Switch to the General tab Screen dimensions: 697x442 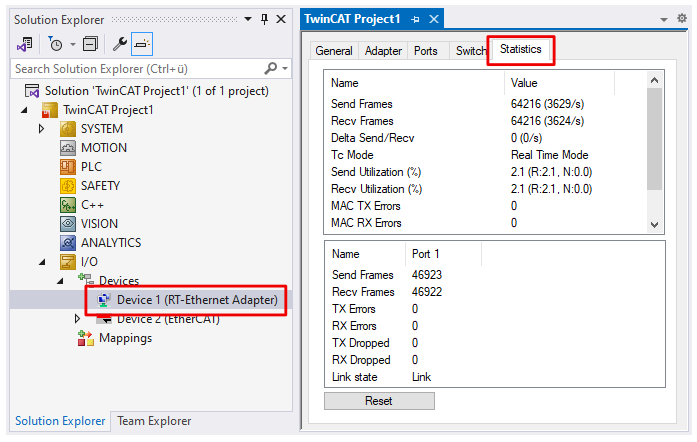[x=334, y=51]
